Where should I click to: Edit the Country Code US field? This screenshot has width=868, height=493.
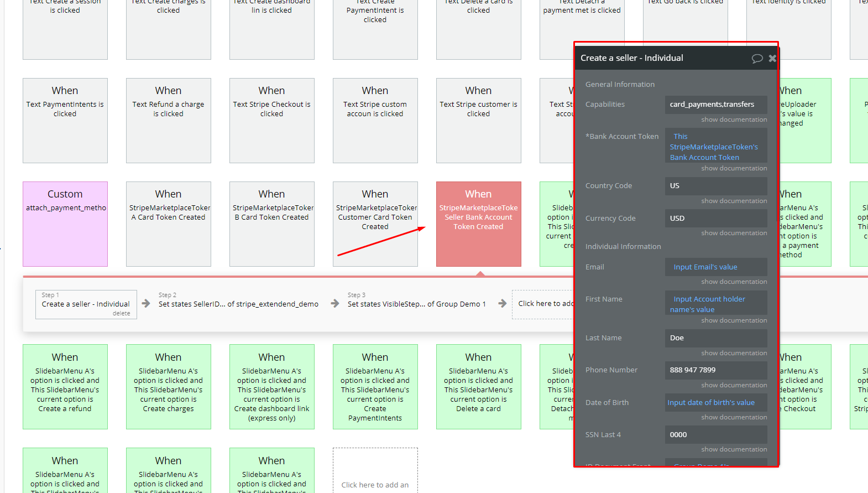[716, 186]
